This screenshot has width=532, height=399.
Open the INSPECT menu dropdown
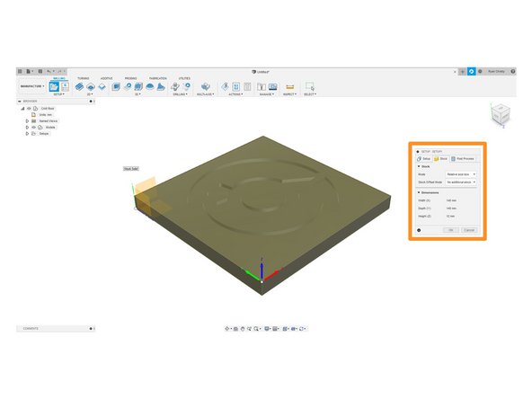(x=289, y=94)
